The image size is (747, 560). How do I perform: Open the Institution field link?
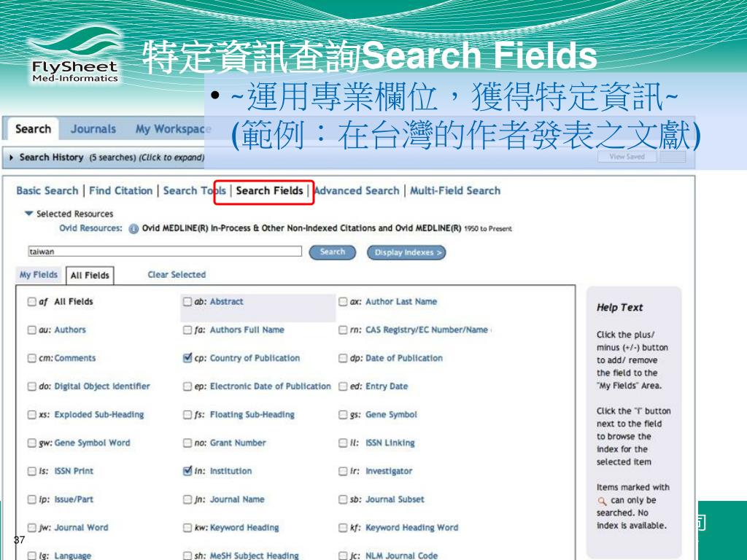coord(231,471)
